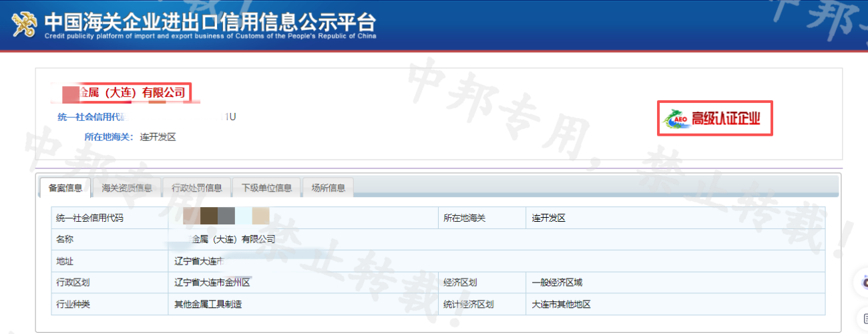Click the 连开发区 value in table

[548, 218]
